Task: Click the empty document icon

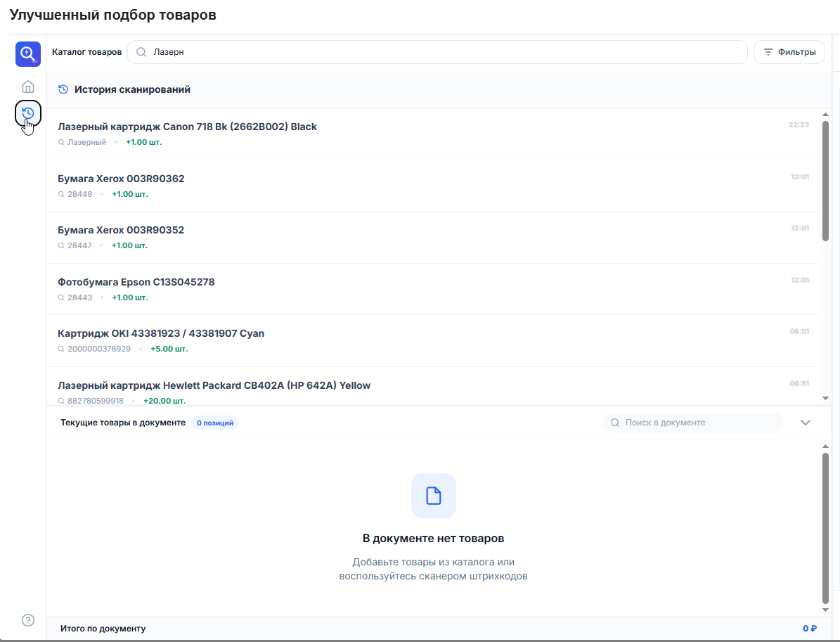Action: coord(434,496)
